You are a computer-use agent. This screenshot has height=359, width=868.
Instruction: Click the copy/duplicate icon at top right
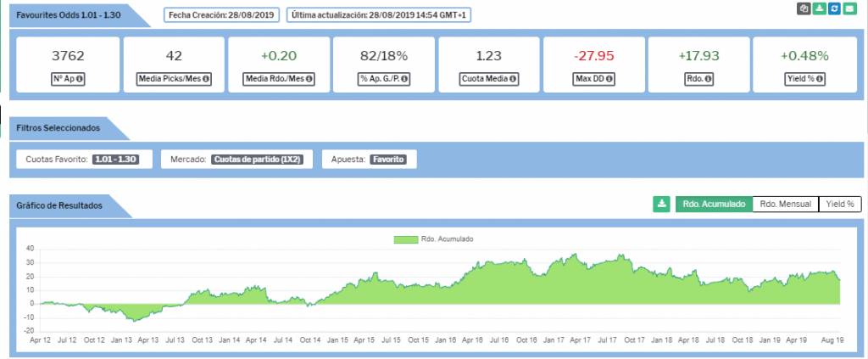803,8
